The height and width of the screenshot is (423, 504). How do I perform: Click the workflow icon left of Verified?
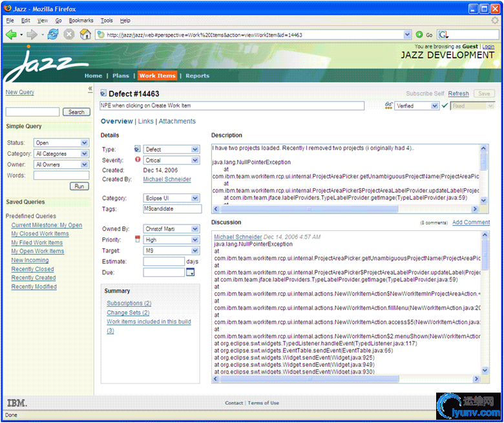pos(389,105)
